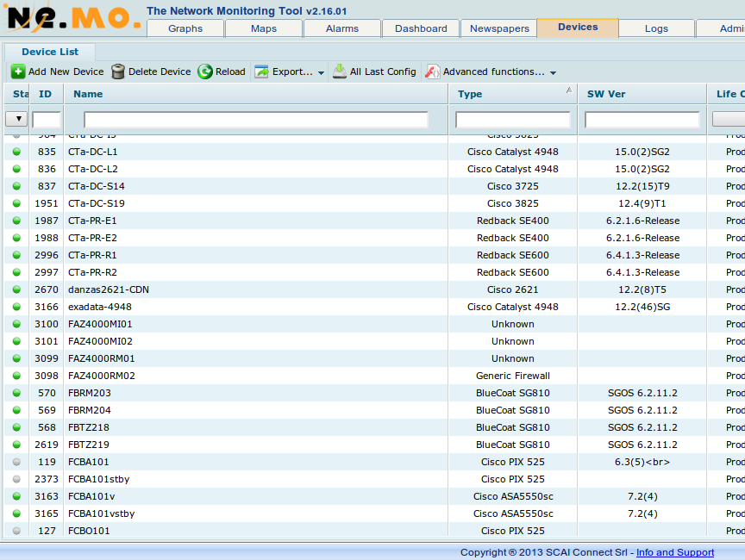Click the grey status dot for FCBO101
Viewport: 745px width, 560px height.
tap(16, 531)
